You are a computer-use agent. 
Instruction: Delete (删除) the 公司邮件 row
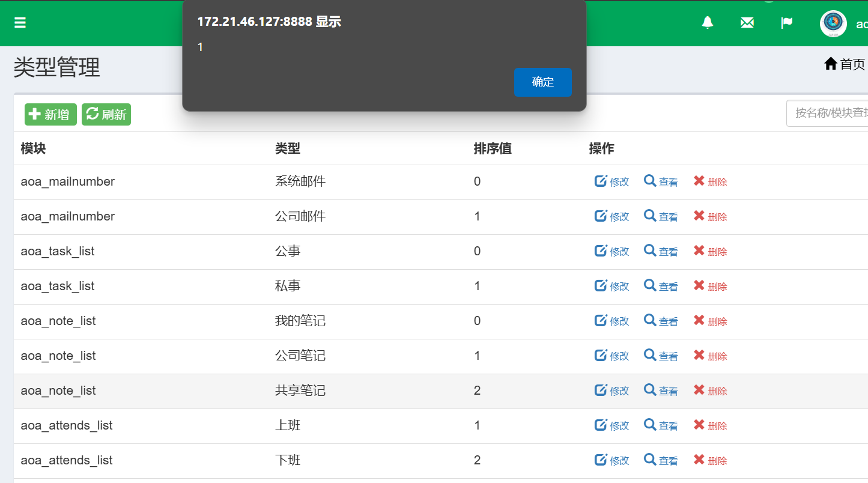[711, 216]
